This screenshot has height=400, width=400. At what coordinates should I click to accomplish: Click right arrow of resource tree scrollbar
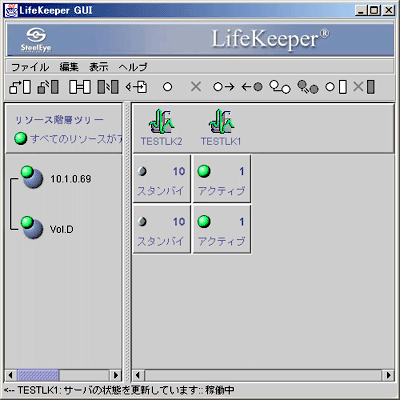pos(116,375)
